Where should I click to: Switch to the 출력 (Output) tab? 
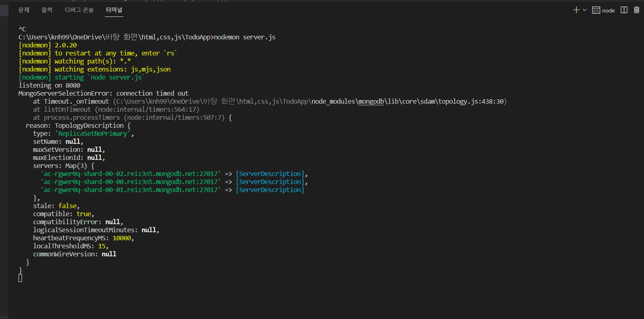tap(47, 10)
